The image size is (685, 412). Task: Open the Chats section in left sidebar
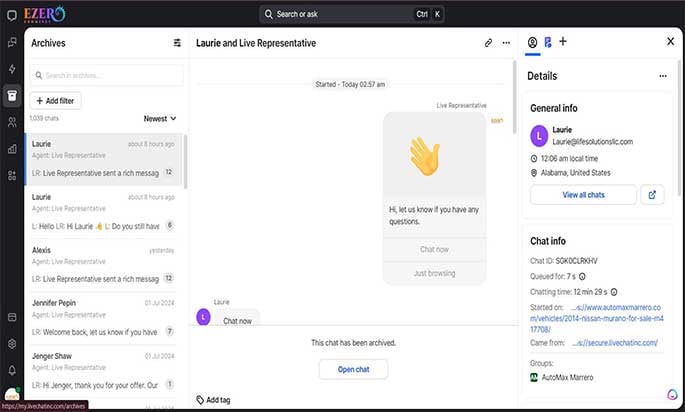[x=12, y=42]
